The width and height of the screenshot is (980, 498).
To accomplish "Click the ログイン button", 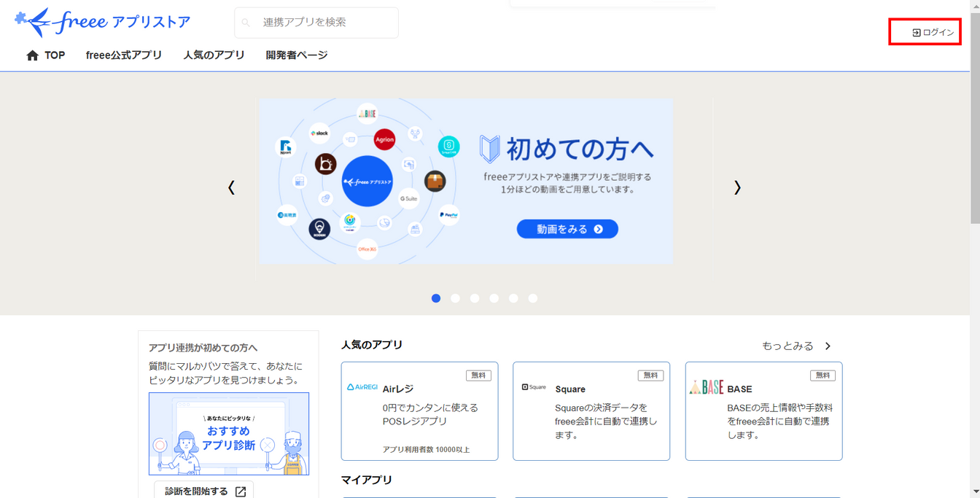I will point(933,32).
